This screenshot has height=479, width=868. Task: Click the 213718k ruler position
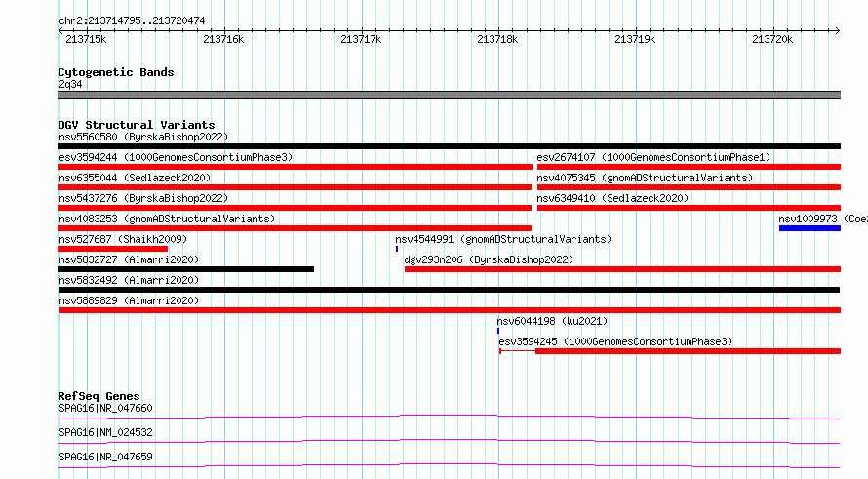497,39
